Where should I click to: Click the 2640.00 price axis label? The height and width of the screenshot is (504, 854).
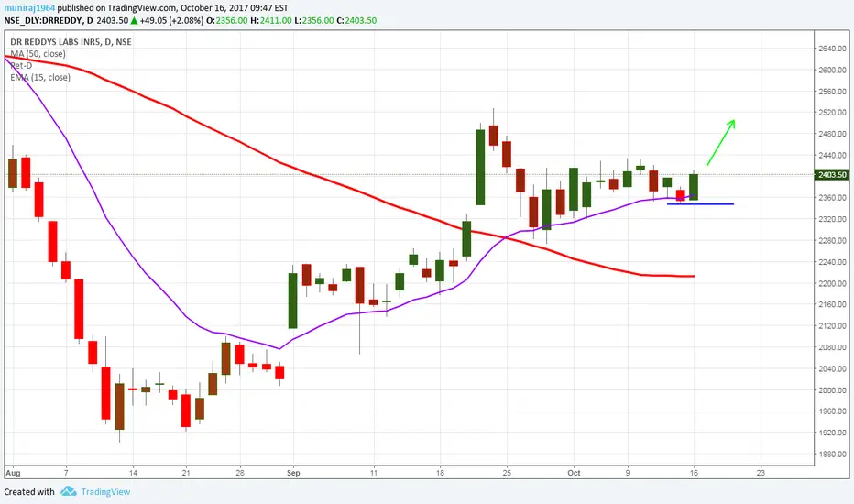pyautogui.click(x=833, y=49)
